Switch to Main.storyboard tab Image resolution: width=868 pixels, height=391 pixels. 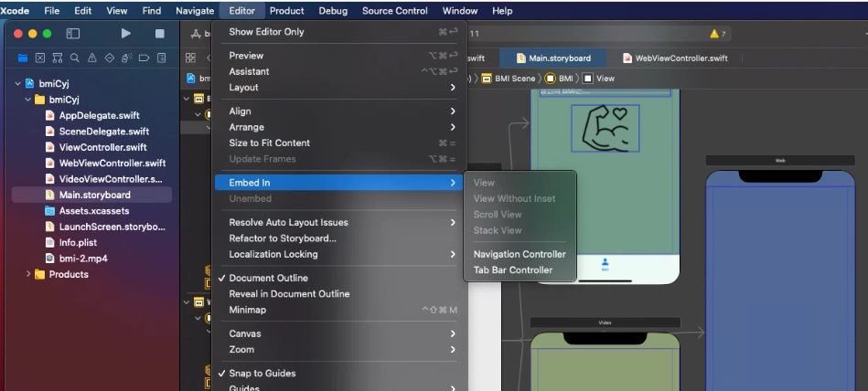pos(553,58)
